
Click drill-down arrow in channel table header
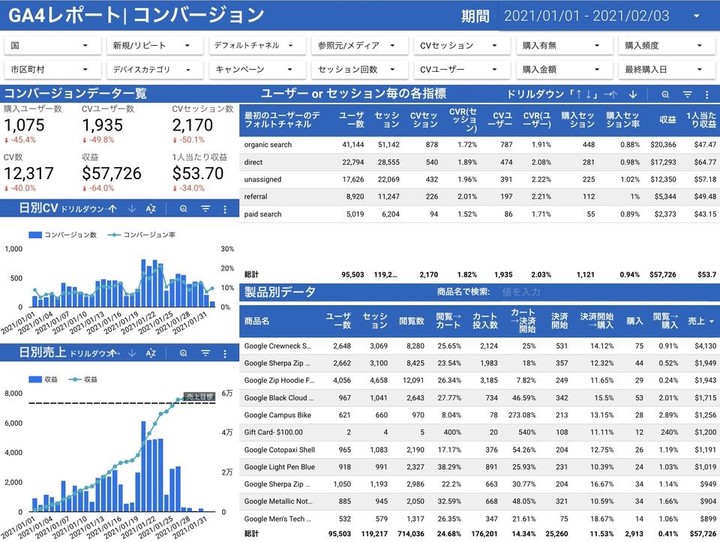[633, 95]
